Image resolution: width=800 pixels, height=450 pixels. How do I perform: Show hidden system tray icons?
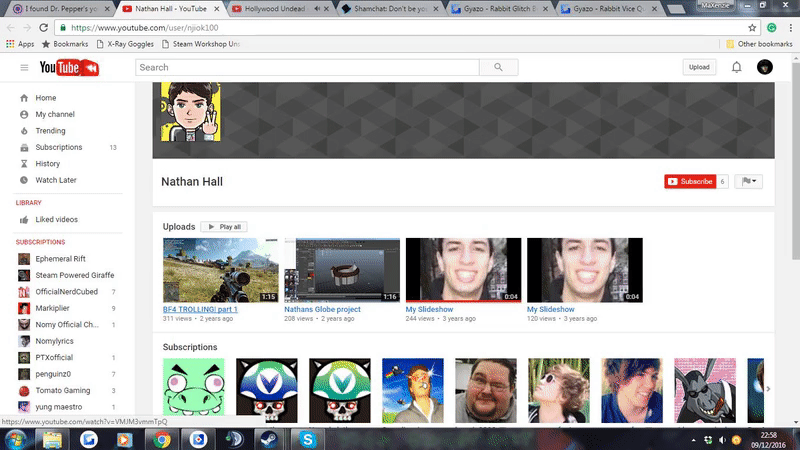pyautogui.click(x=693, y=440)
